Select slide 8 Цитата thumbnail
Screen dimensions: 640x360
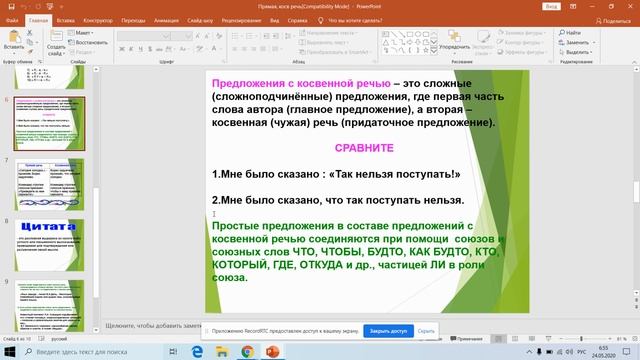(x=49, y=245)
